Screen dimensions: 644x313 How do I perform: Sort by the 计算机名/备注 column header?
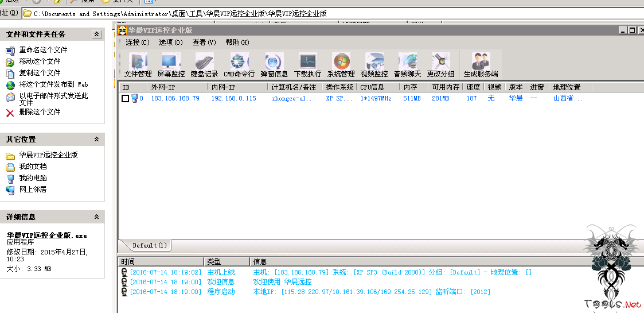point(295,87)
